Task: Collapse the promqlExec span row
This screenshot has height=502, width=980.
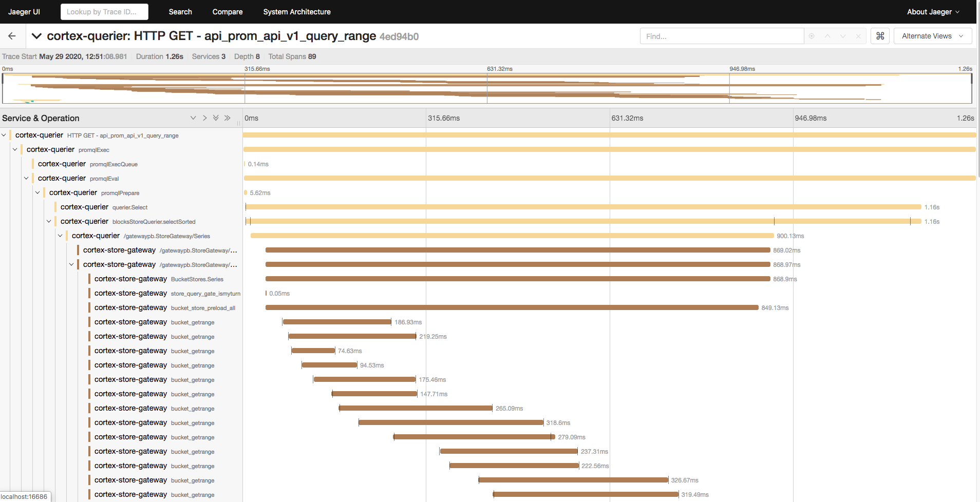Action: pos(15,149)
